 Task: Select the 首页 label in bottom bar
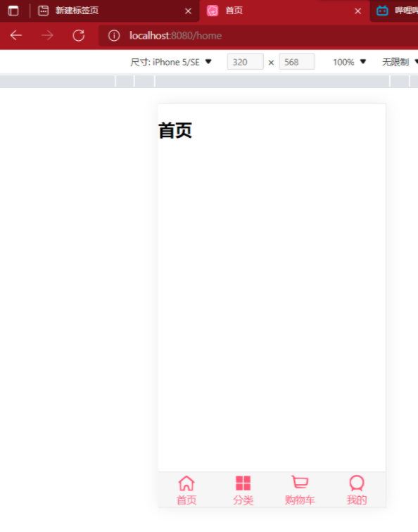(x=186, y=500)
